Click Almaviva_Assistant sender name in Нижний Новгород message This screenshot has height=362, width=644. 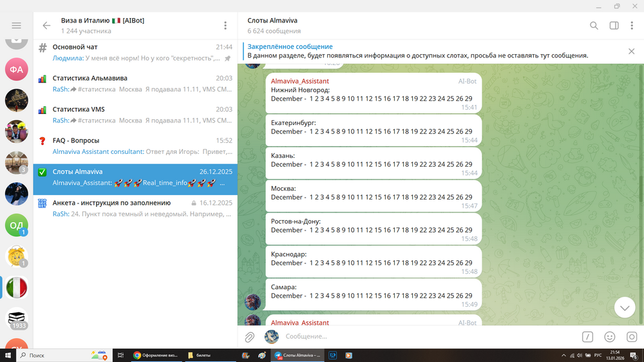299,81
